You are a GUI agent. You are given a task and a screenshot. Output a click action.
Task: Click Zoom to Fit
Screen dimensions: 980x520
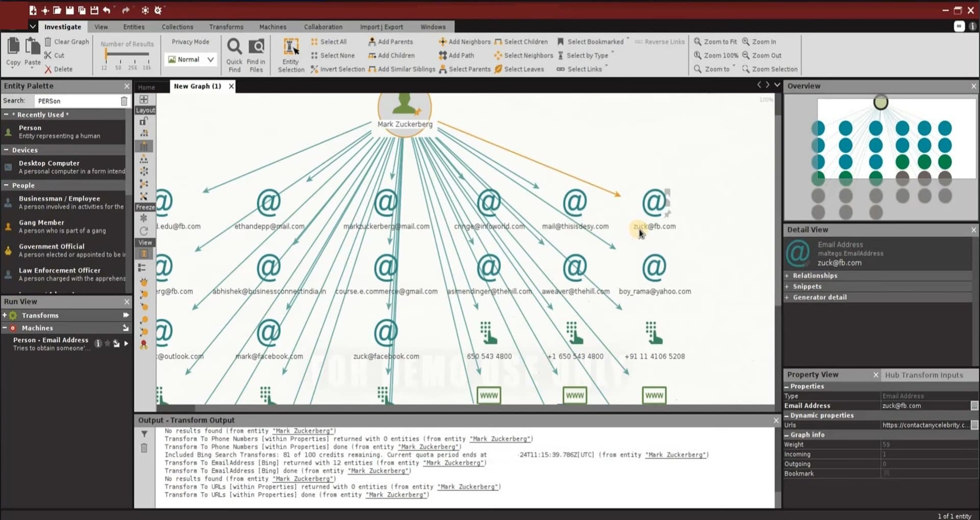[715, 42]
